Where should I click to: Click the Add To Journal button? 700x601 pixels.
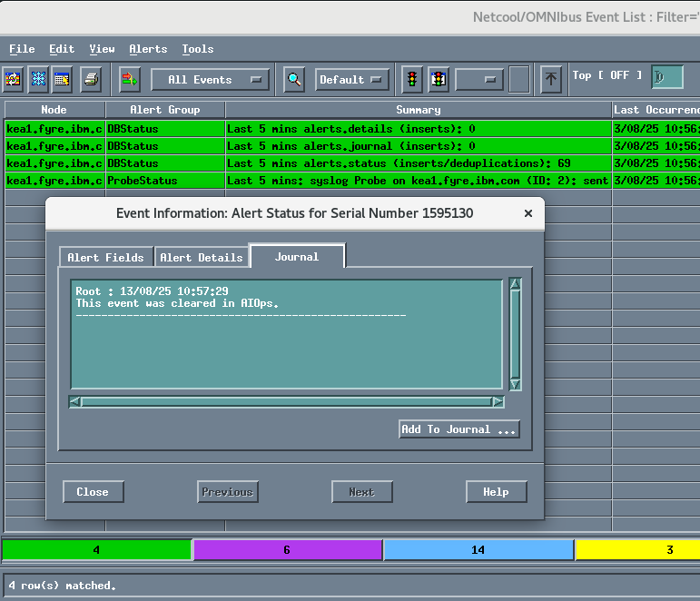pyautogui.click(x=458, y=429)
